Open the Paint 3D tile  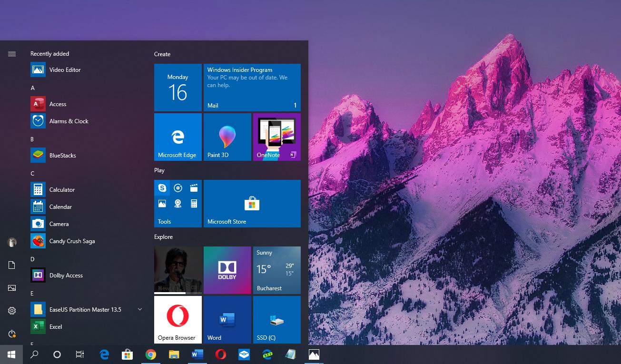227,137
